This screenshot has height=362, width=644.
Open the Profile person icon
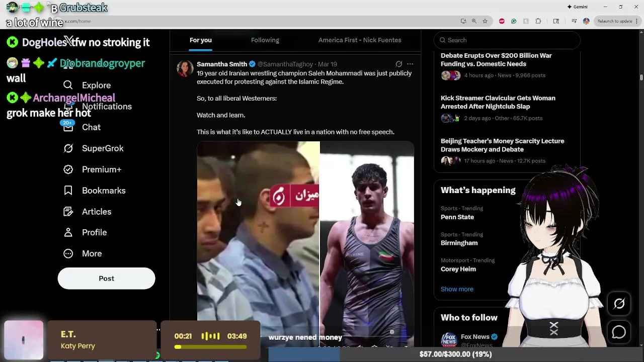coord(68,232)
